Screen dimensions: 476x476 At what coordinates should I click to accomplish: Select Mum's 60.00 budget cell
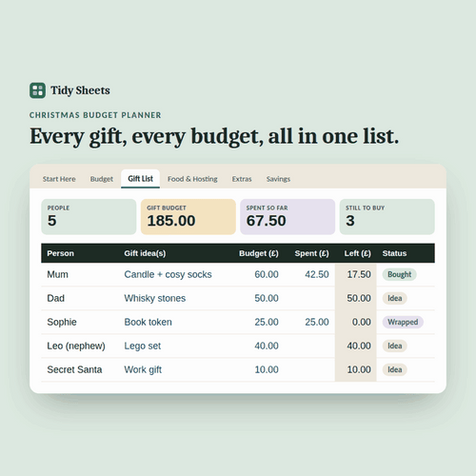267,274
